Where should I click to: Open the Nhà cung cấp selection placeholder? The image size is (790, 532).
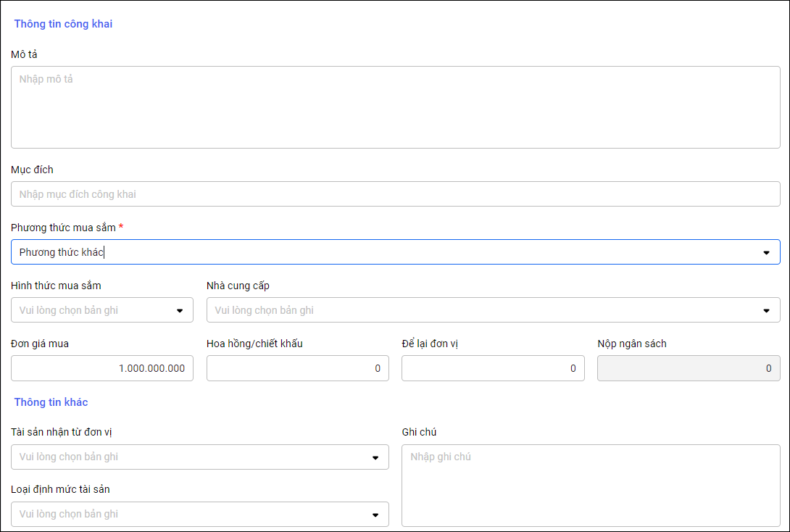265,310
